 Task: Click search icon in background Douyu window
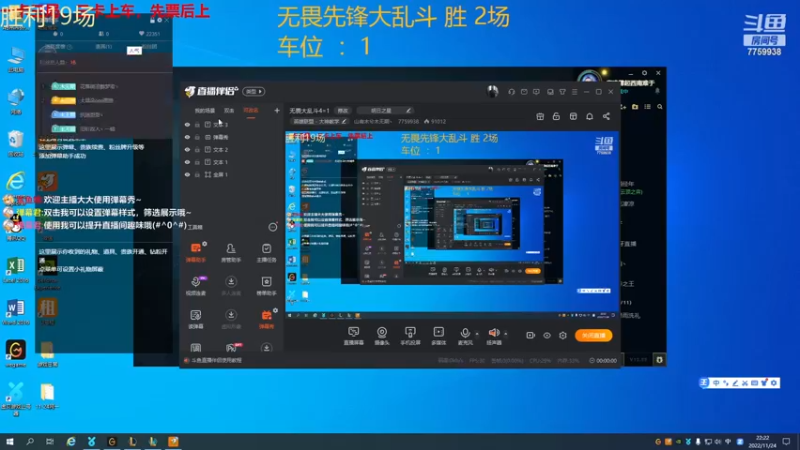click(x=660, y=107)
